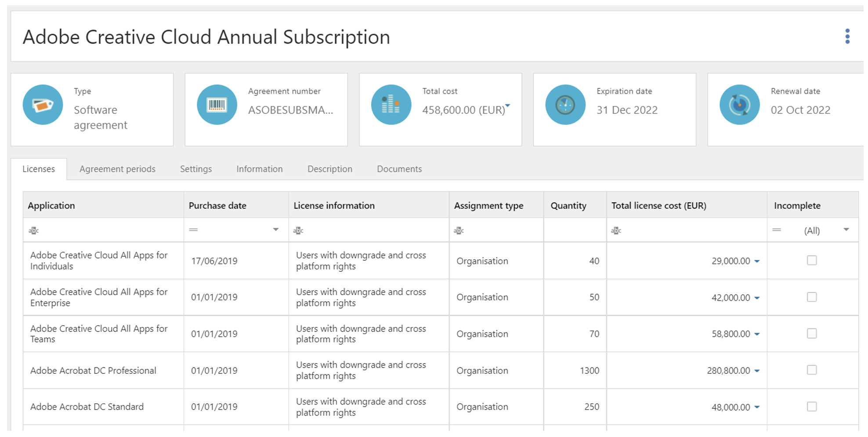Sort by the Purchase date column header
The height and width of the screenshot is (437, 868).
tap(236, 205)
